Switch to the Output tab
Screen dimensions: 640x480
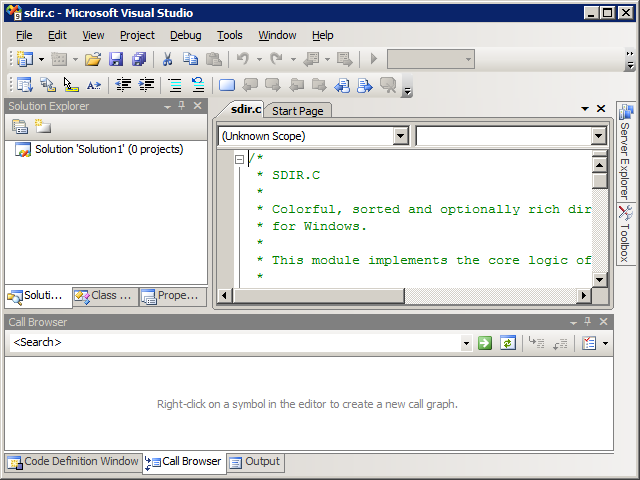[255, 462]
